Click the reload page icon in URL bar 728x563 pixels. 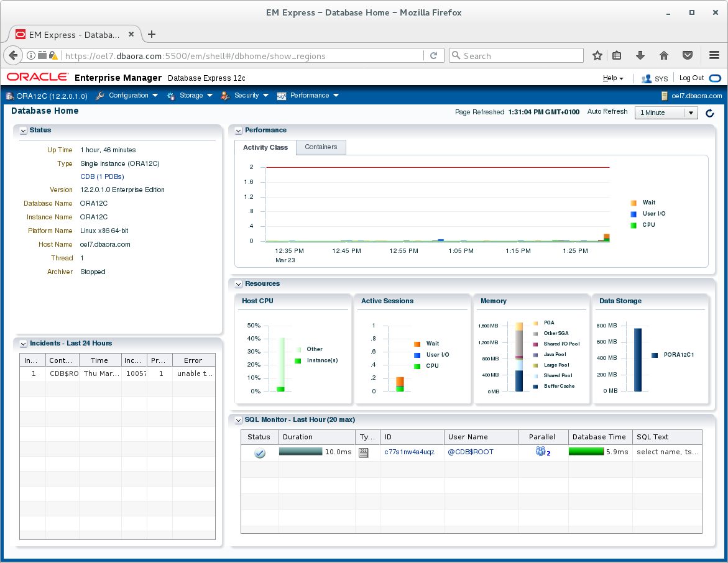(434, 56)
